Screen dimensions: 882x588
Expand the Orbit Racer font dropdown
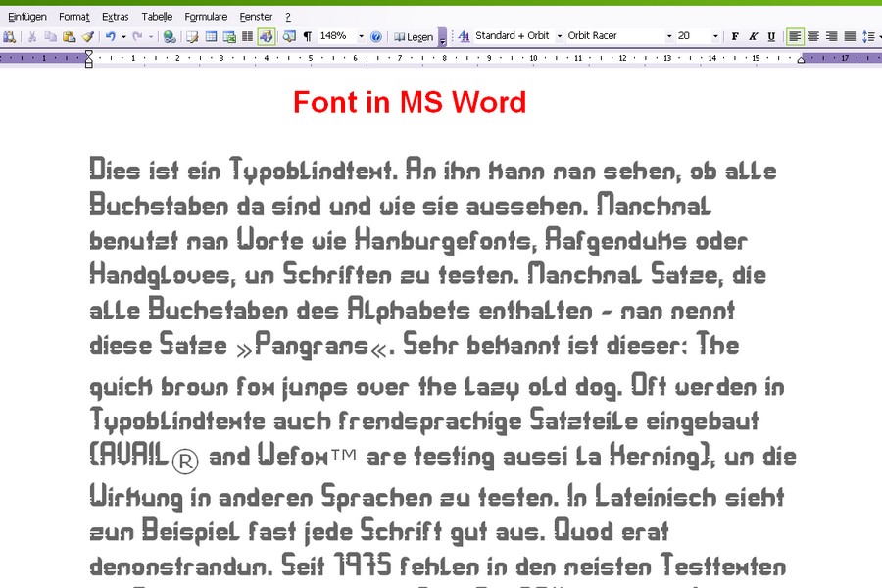tap(668, 37)
